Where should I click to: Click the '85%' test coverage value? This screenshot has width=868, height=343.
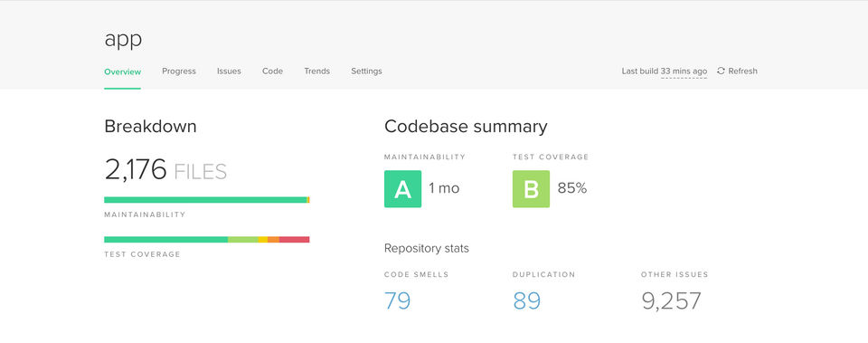point(571,188)
